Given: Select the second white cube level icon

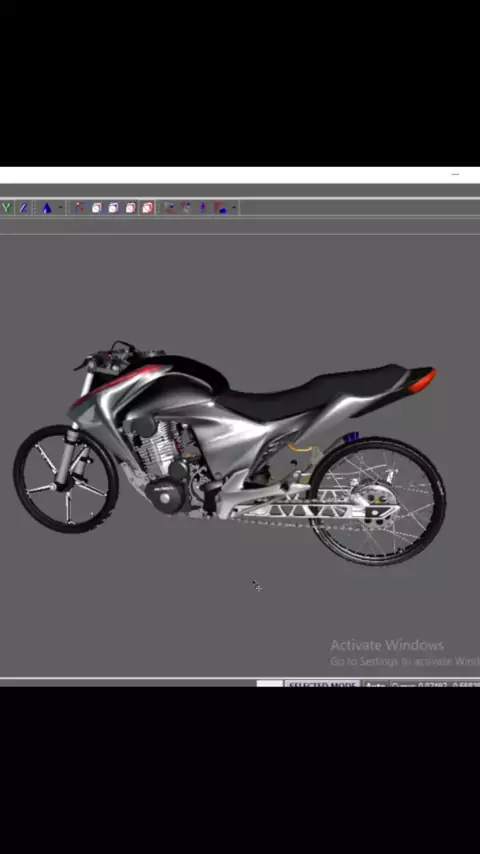Looking at the screenshot, I should [x=113, y=208].
